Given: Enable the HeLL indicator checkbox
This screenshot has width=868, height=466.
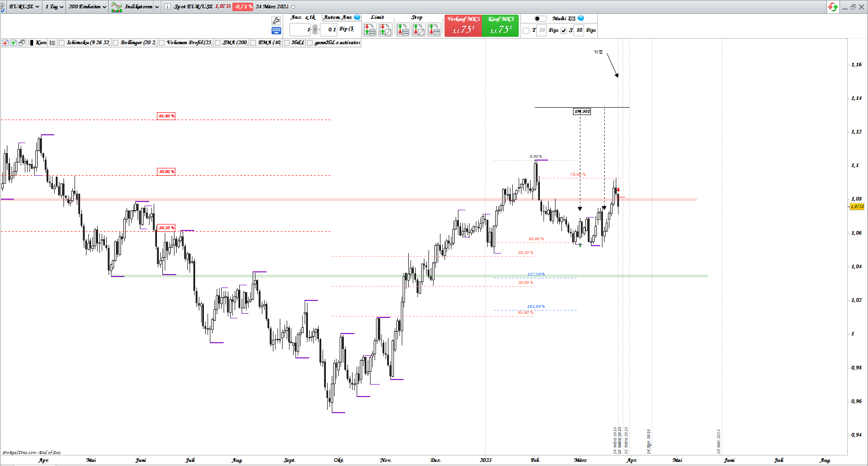Looking at the screenshot, I should 287,43.
